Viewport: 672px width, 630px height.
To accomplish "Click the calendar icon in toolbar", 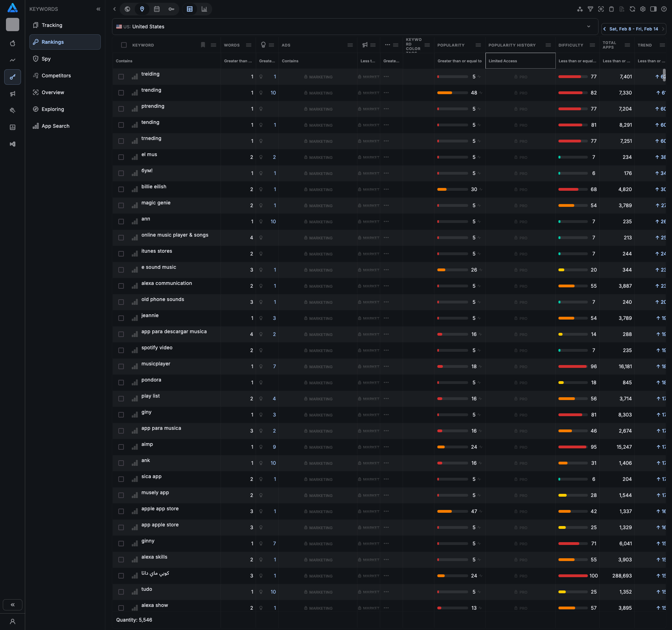I will click(157, 9).
